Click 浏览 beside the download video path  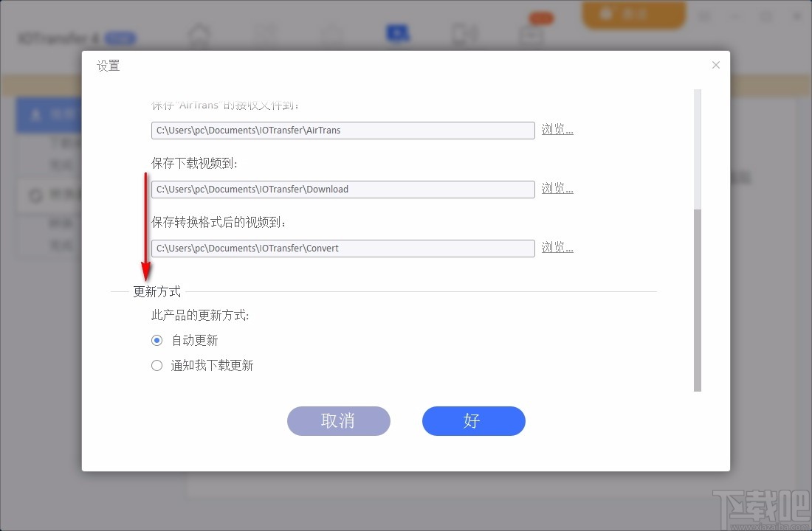pos(557,188)
